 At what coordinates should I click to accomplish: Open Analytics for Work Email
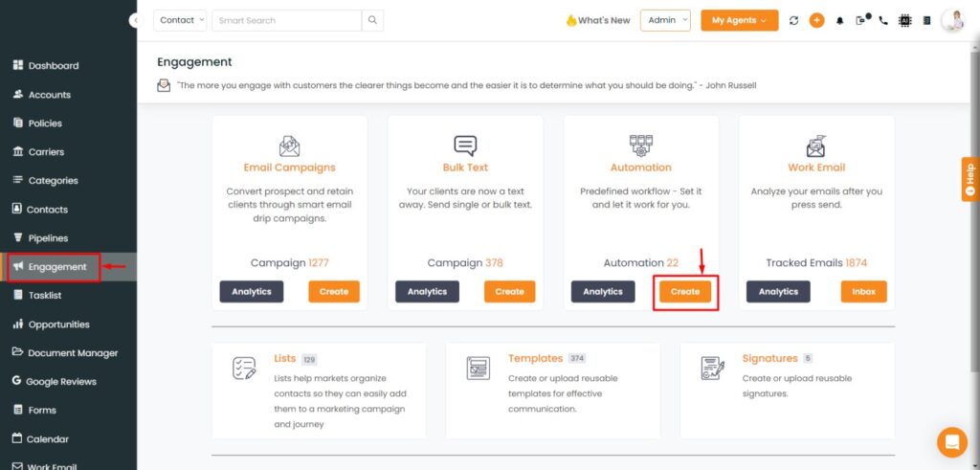pyautogui.click(x=778, y=291)
